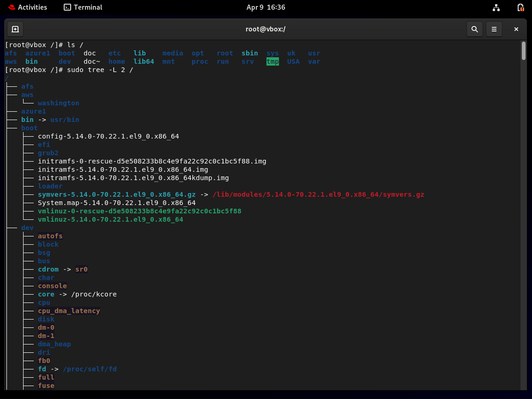Click the Red Hat logo icon

(12, 7)
